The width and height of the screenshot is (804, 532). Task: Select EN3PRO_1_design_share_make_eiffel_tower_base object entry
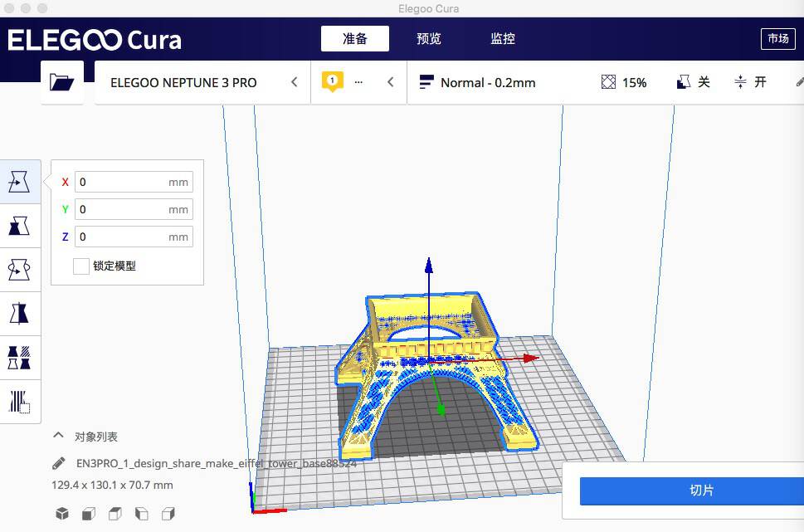pyautogui.click(x=216, y=463)
